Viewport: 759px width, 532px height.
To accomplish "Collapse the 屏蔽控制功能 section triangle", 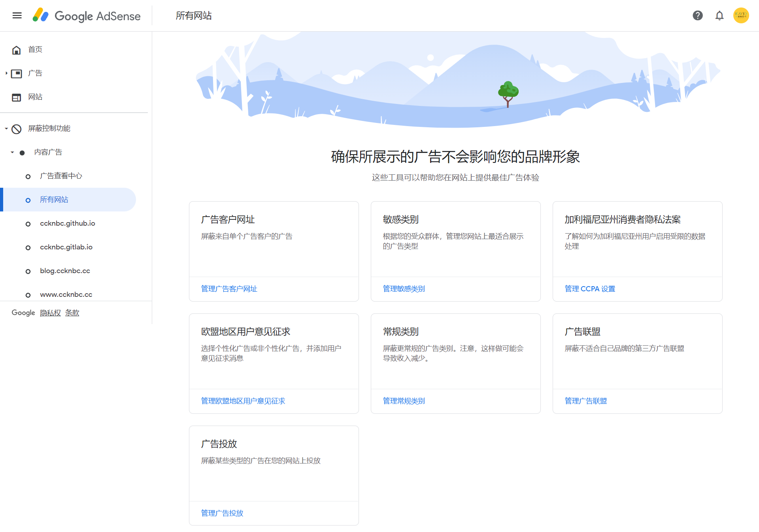I will point(6,128).
